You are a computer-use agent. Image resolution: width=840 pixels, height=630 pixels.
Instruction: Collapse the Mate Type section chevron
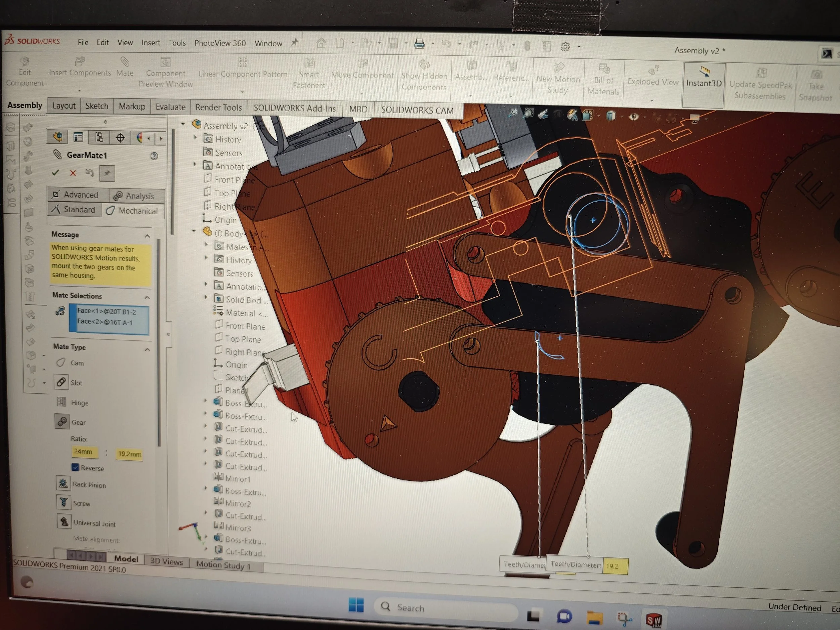click(148, 349)
